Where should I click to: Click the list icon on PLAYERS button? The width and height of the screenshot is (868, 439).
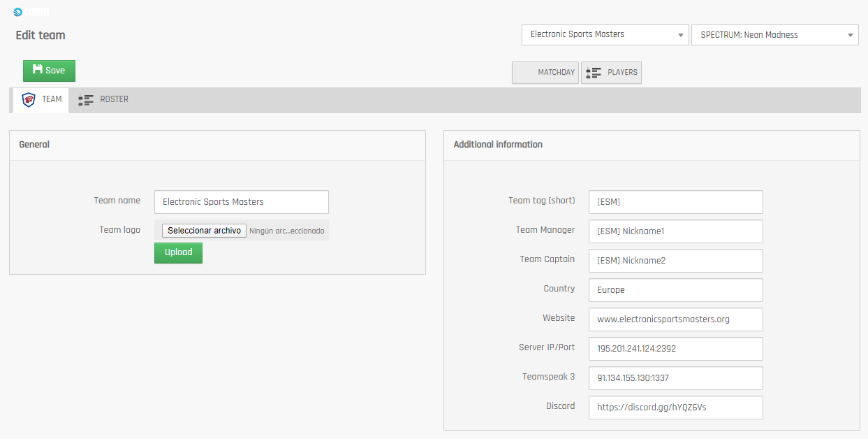[594, 73]
